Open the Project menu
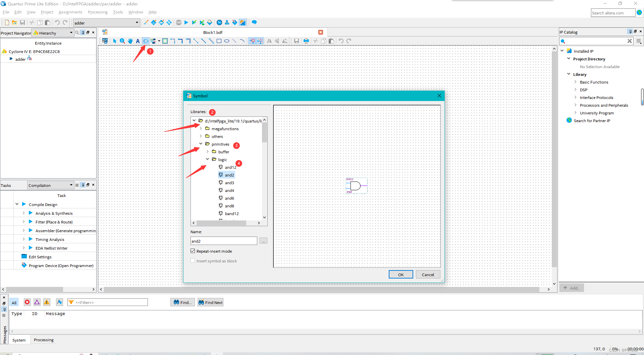 point(47,12)
